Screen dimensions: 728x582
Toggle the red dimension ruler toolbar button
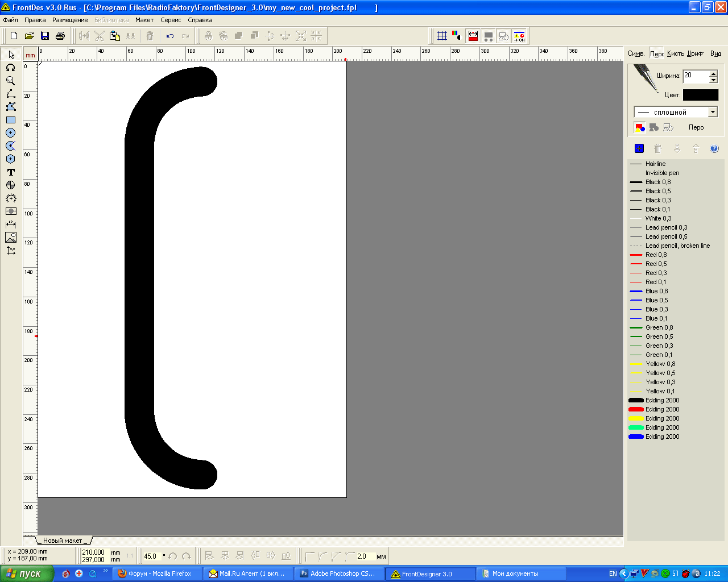click(473, 36)
